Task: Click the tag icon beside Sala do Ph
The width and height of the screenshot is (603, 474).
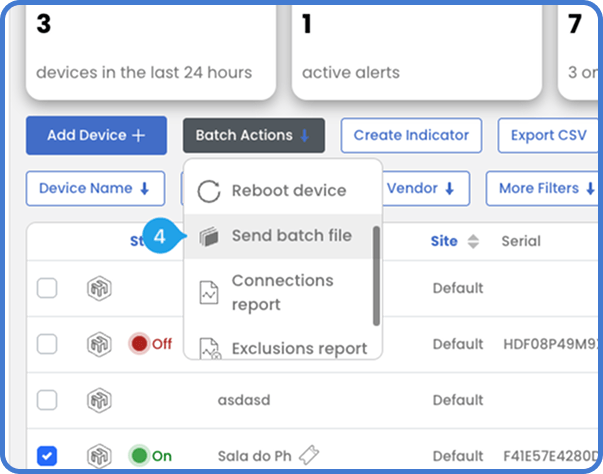Action: 309,455
